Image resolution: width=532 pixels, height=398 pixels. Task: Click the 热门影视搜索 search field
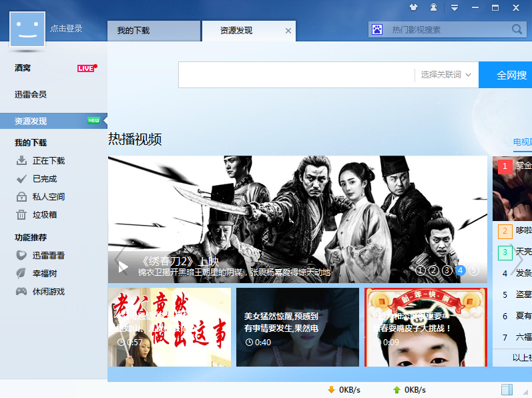tap(447, 29)
